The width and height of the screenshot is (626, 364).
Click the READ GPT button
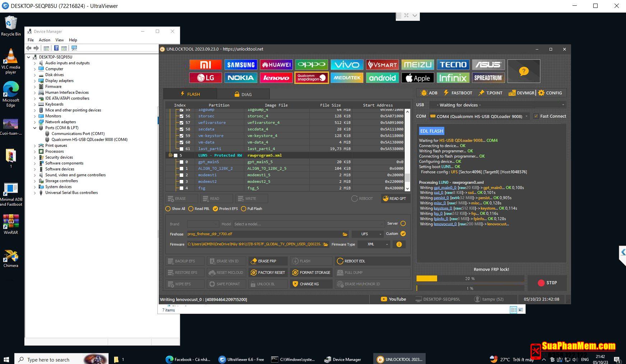pyautogui.click(x=395, y=199)
